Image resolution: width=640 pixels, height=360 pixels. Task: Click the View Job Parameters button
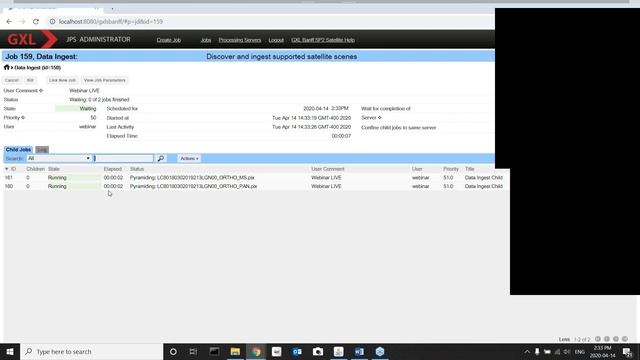coord(104,80)
